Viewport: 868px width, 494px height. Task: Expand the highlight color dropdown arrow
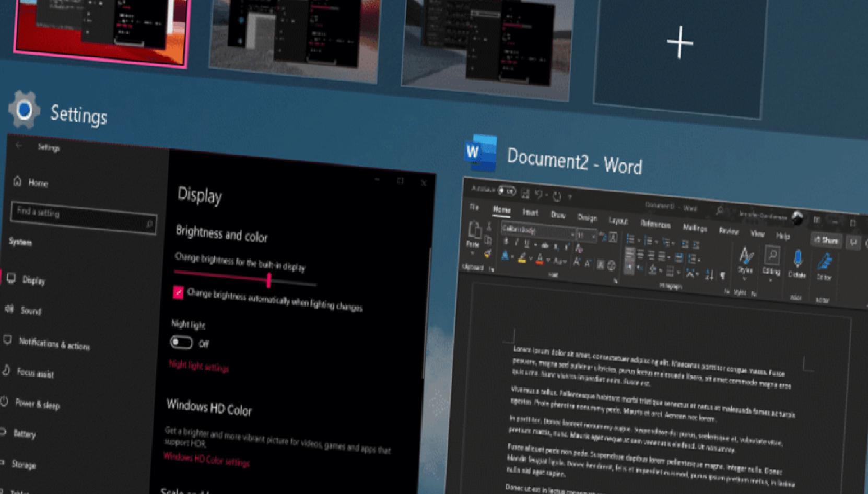[530, 258]
